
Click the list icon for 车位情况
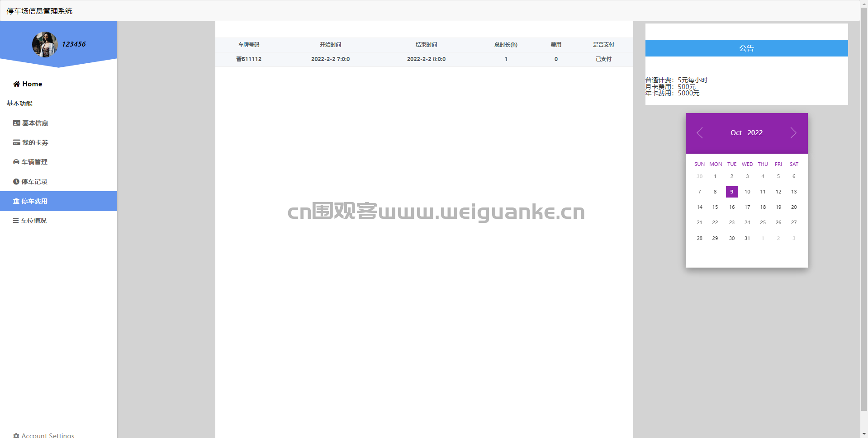[16, 221]
